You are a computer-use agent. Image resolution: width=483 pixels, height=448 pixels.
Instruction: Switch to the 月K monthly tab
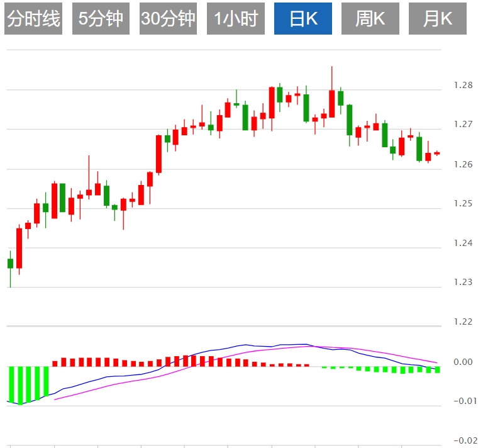[x=438, y=18]
